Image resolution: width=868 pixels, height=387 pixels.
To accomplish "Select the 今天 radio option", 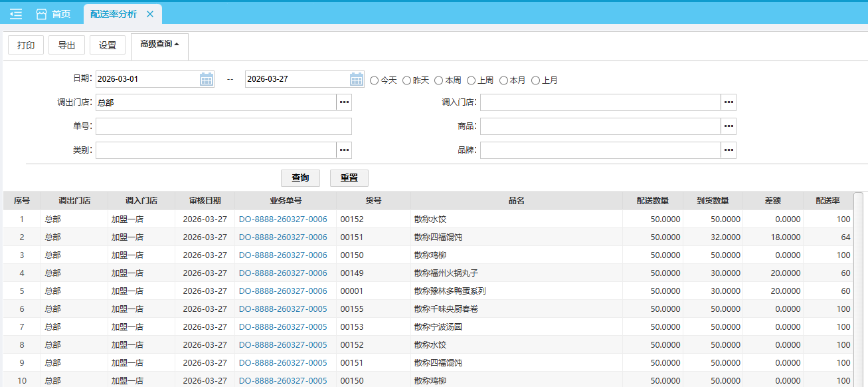I will tap(375, 80).
